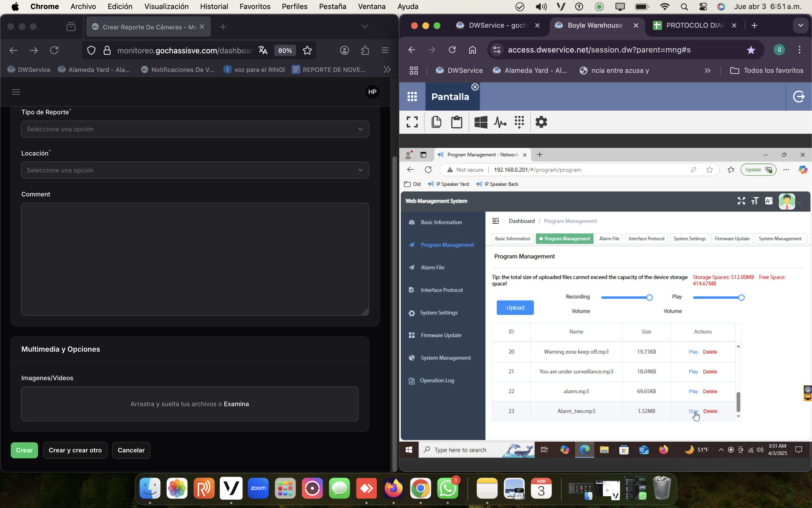
Task: Open the Edición menu in macOS menu bar
Action: click(x=120, y=6)
